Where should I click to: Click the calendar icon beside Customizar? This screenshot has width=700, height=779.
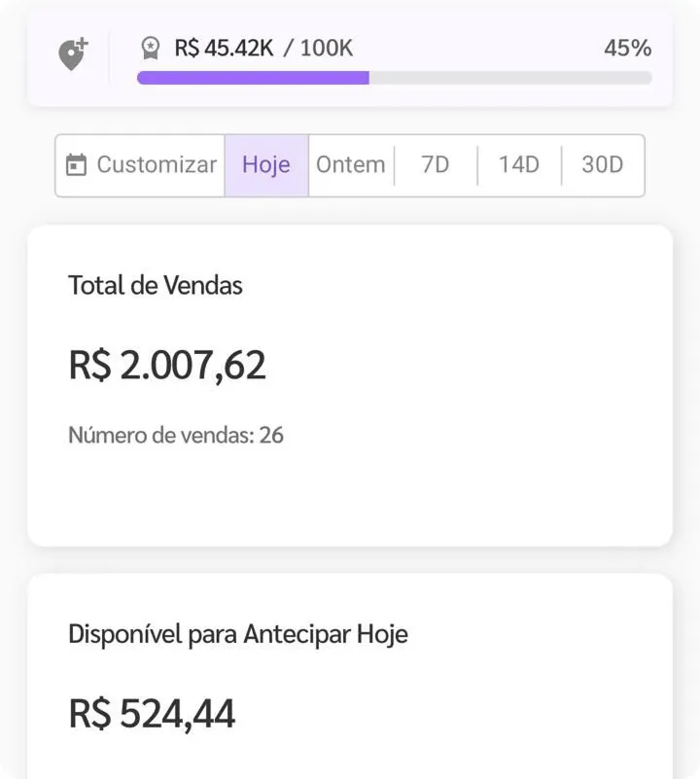76,165
